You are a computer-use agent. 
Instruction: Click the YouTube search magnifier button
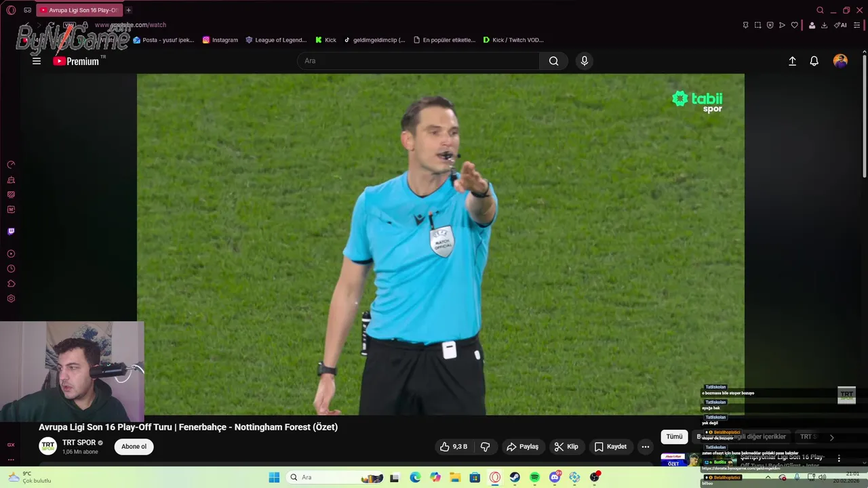(554, 61)
